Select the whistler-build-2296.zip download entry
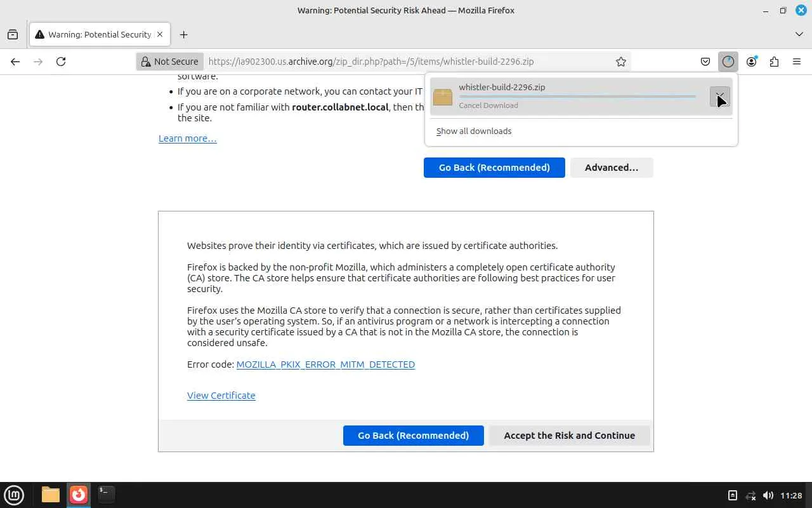812x508 pixels. coord(581,97)
